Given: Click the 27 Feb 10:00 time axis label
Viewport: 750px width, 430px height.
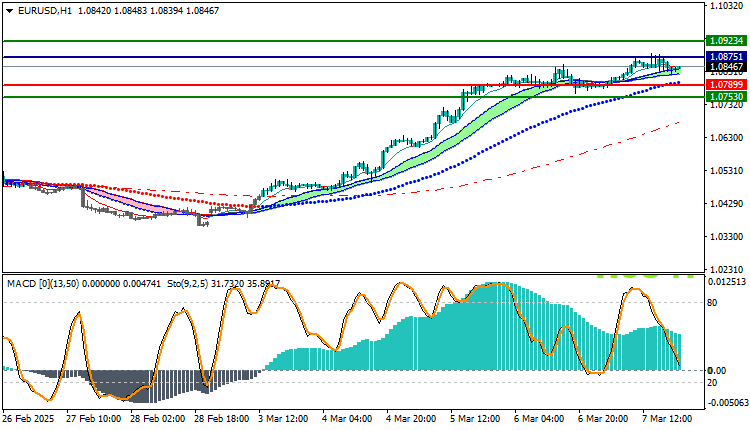Looking at the screenshot, I should coord(93,419).
